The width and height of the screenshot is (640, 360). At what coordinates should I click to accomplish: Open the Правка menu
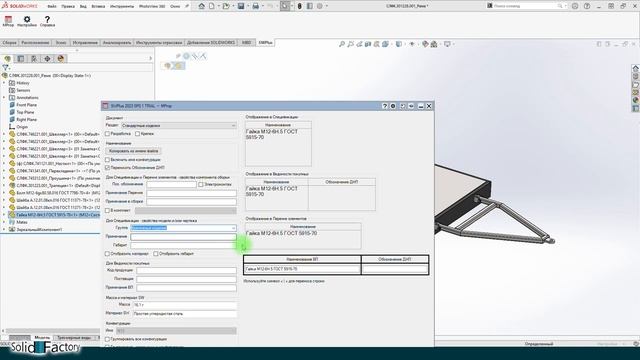pos(68,7)
